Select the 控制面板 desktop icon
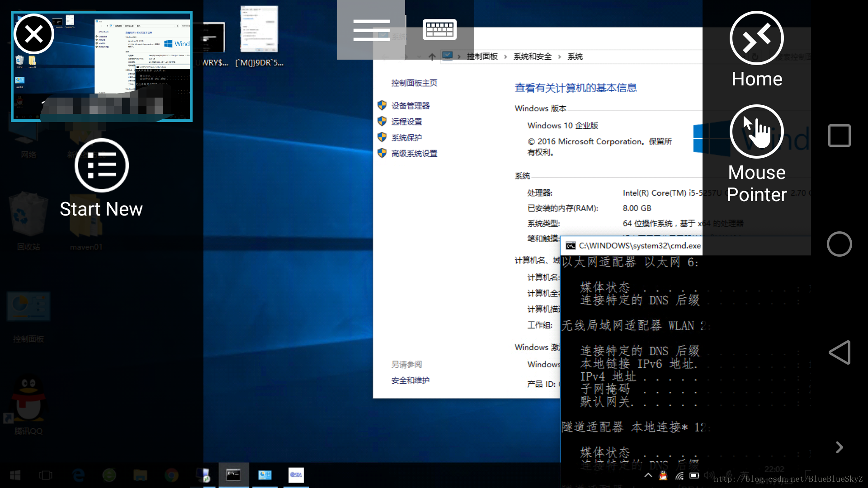This screenshot has width=868, height=488. click(x=28, y=317)
